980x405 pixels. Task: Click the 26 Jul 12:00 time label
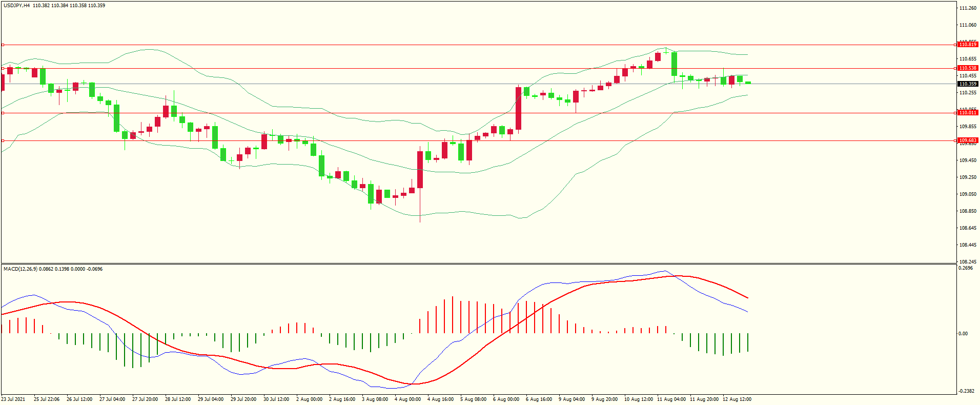79,399
